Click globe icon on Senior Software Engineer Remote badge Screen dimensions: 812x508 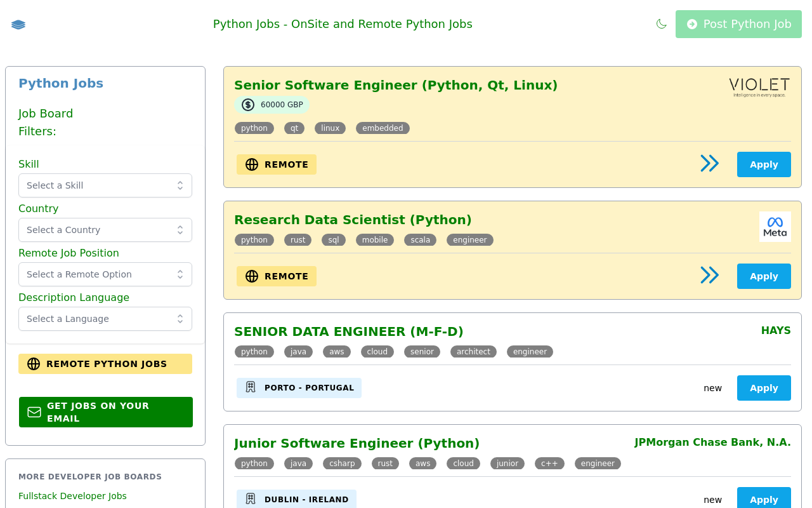click(252, 164)
